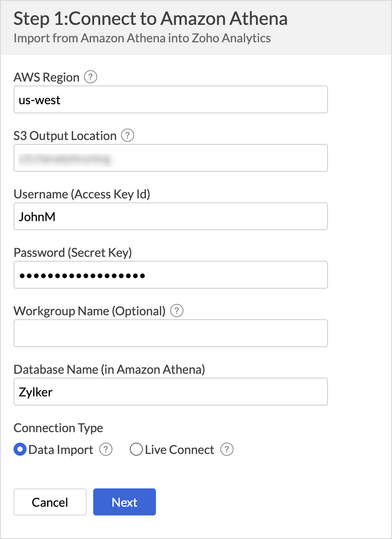
Task: Click the Connection Type section label
Action: (x=58, y=428)
